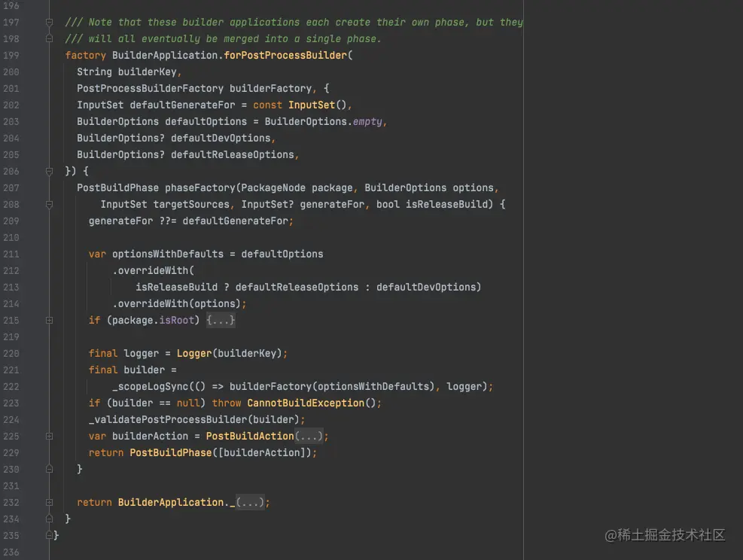Expand the {...} placeholder after package.isRoot
The image size is (743, 560).
coord(221,321)
